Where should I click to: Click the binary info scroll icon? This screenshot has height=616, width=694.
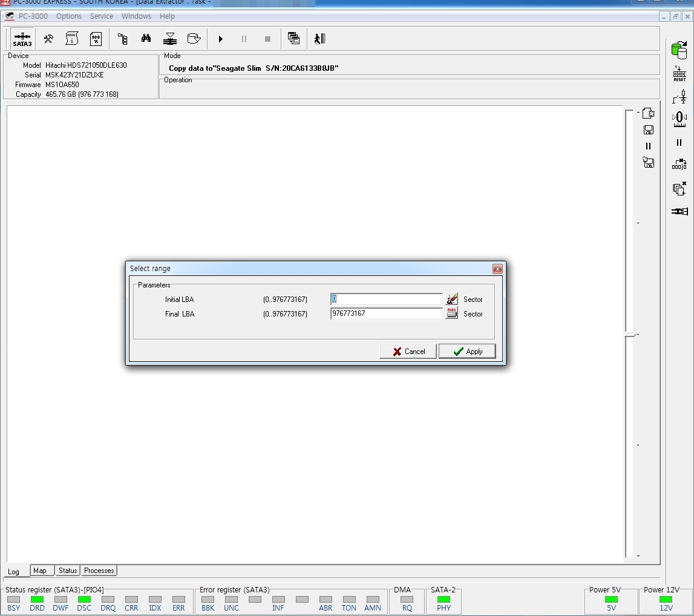point(72,39)
